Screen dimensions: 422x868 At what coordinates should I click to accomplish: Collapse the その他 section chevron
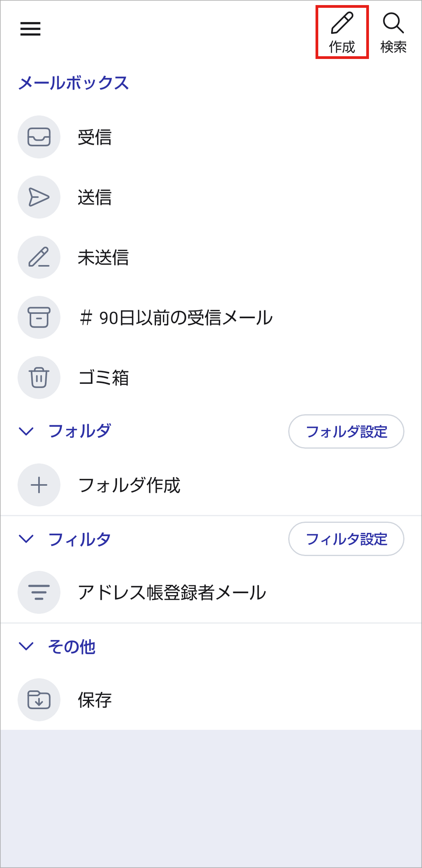pyautogui.click(x=26, y=646)
